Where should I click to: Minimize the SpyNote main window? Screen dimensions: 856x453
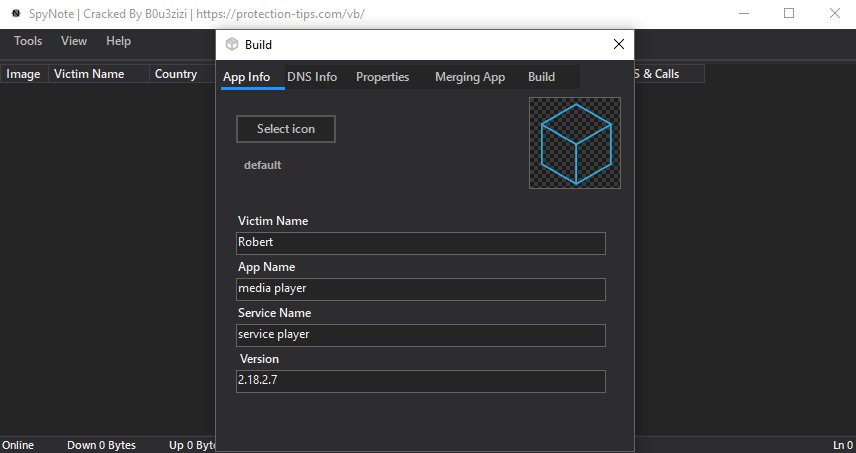[744, 13]
